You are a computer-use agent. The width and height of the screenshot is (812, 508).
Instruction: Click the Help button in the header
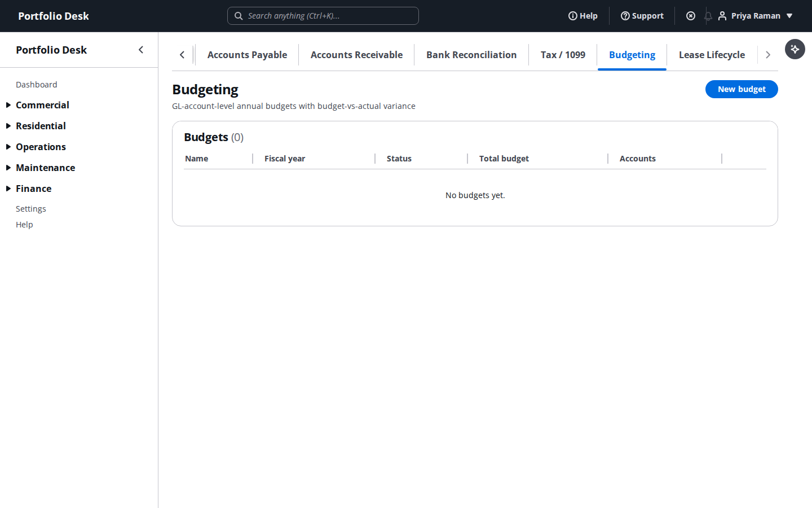583,16
